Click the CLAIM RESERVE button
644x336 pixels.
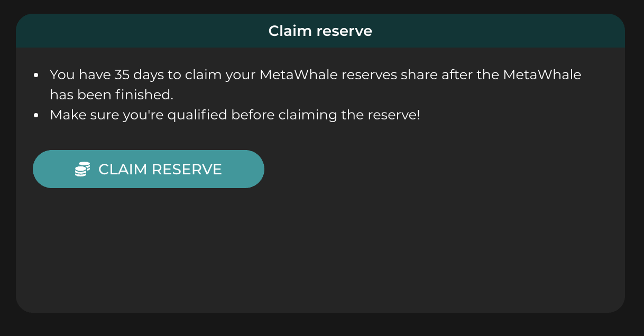point(148,169)
